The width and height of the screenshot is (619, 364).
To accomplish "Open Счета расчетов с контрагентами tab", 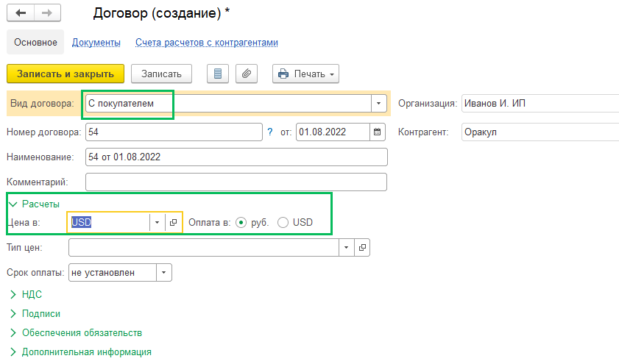I will pyautogui.click(x=207, y=42).
